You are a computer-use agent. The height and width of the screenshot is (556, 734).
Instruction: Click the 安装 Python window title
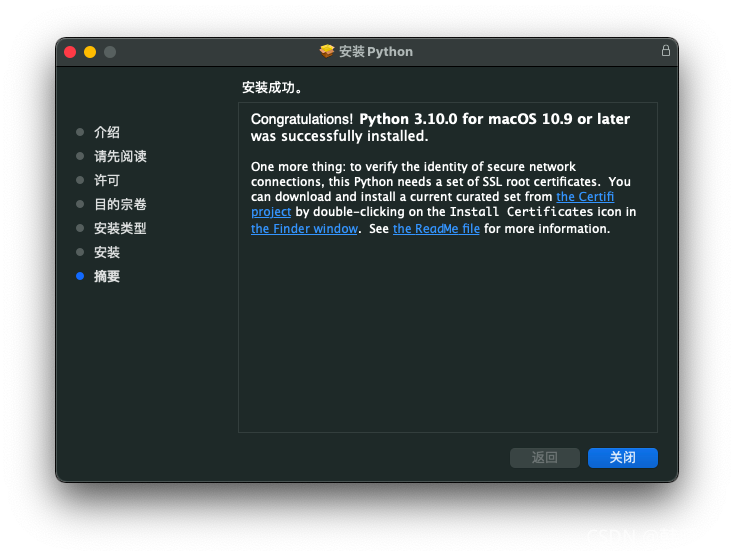376,51
